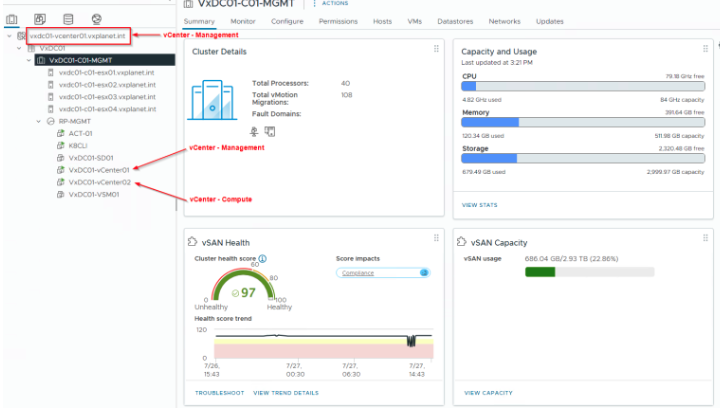
Task: Click the Memory usage bar
Action: (583, 122)
